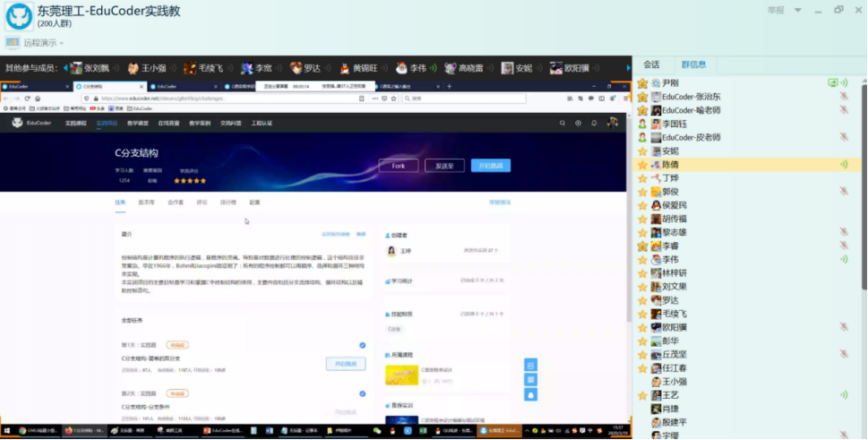Select the 排行榜 tab on course page
Viewport: 868px width, 440px height.
pos(228,203)
